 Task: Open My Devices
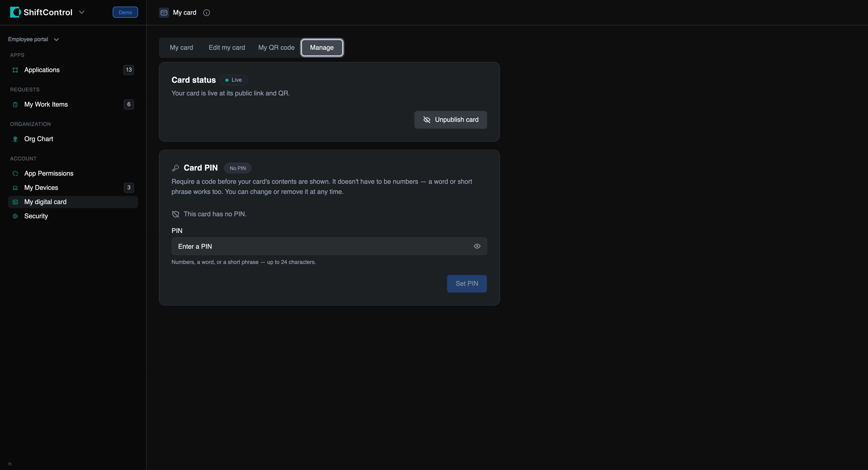(x=73, y=188)
